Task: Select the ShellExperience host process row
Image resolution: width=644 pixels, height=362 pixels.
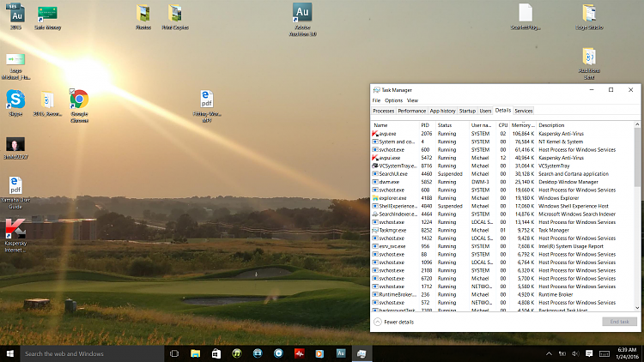Action: point(502,206)
